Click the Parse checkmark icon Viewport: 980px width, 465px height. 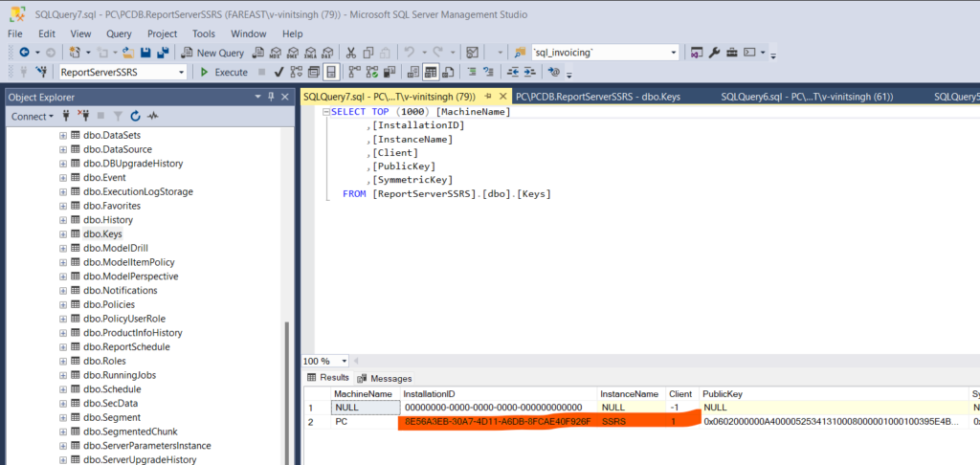278,72
